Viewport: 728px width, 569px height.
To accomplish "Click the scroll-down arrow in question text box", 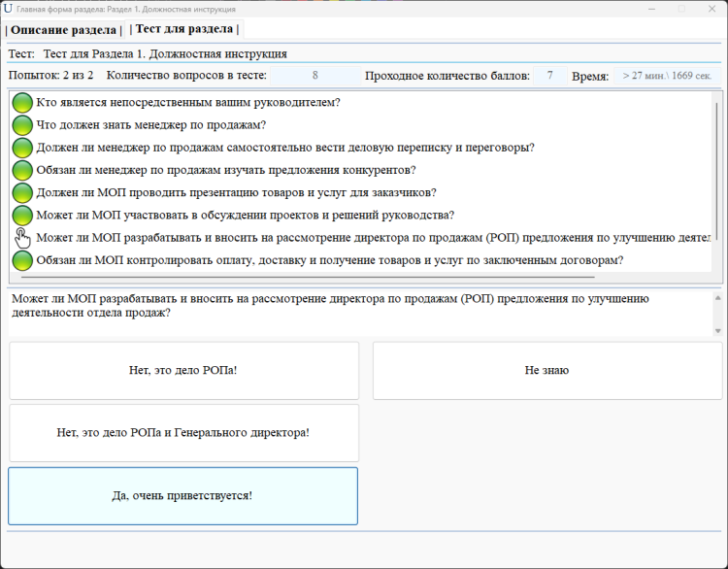I will click(717, 331).
